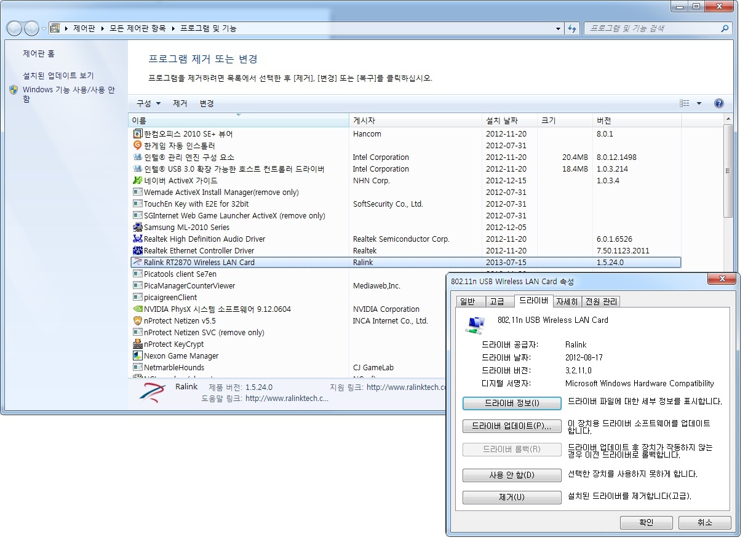Click 사용 안 함(D) to disable device
This screenshot has width=756, height=540.
click(512, 475)
